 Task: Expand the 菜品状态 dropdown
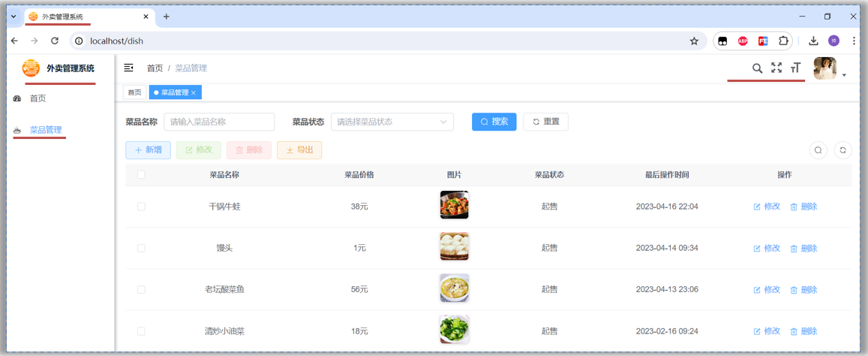point(392,122)
